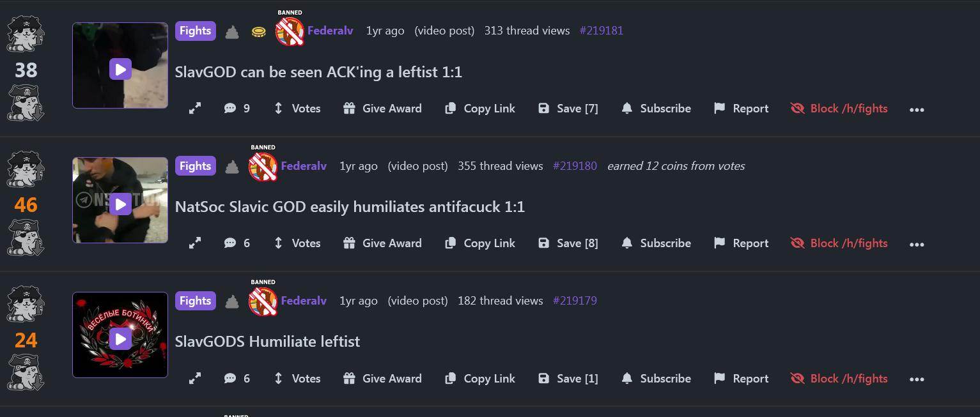Open the three-dot menu on the first post

pyautogui.click(x=917, y=109)
